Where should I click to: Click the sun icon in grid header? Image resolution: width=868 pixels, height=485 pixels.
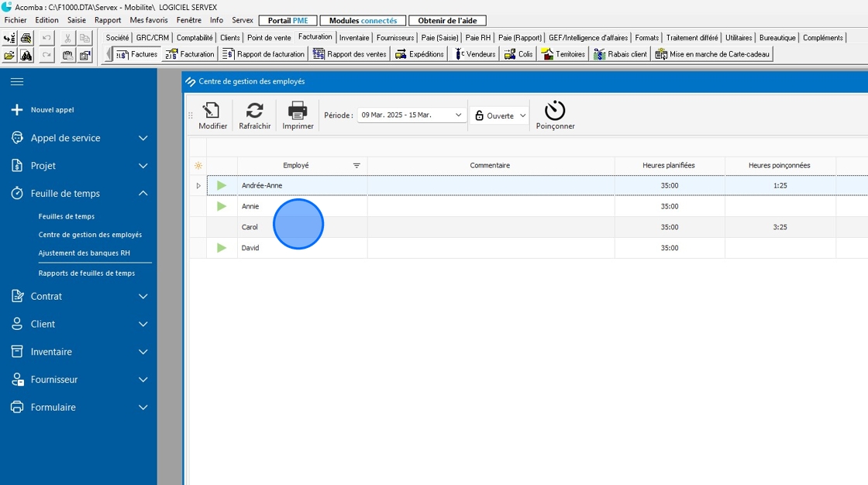pyautogui.click(x=198, y=166)
